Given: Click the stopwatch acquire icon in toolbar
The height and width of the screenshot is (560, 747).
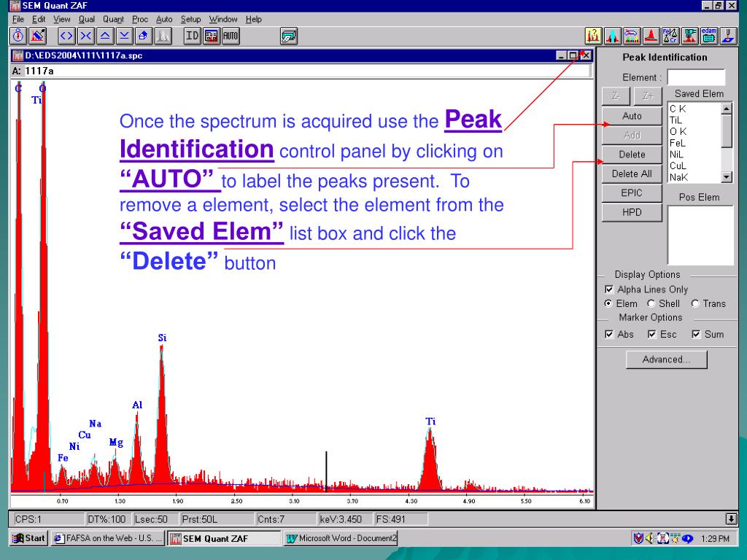Looking at the screenshot, I should (x=19, y=35).
